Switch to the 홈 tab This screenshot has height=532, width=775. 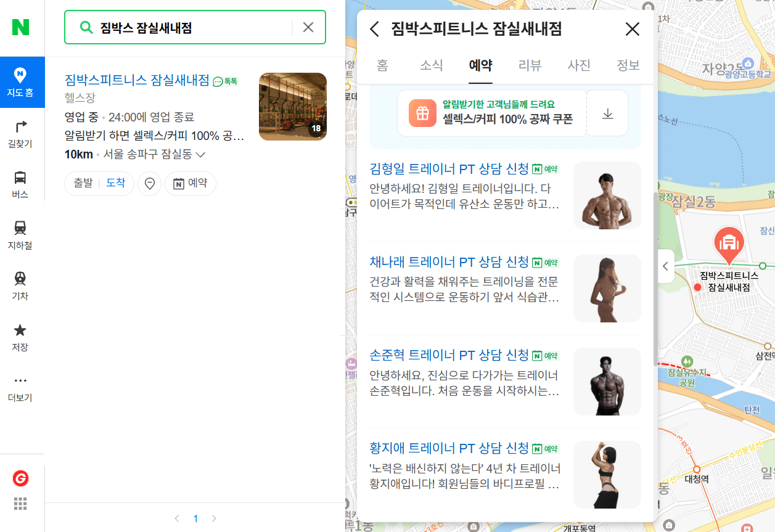(382, 65)
